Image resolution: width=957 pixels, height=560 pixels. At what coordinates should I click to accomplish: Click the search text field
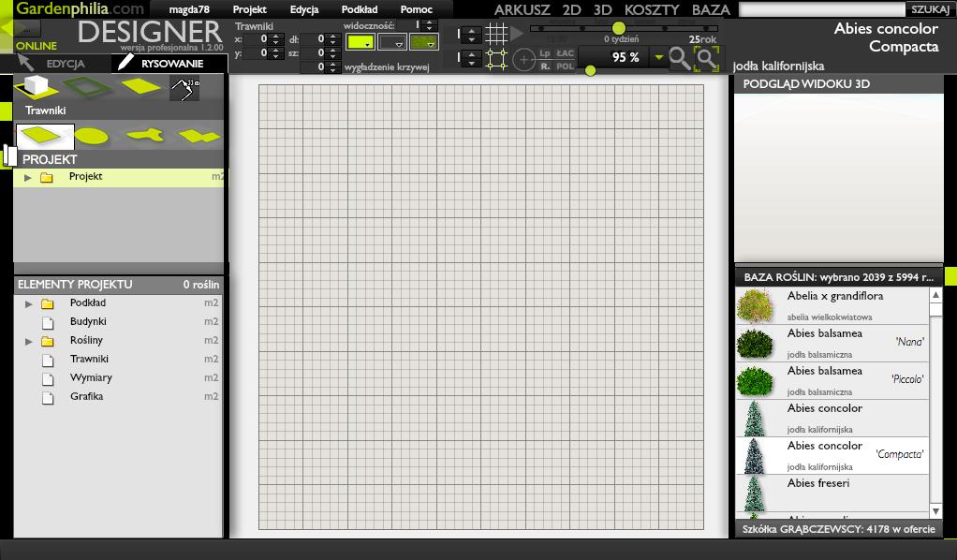822,9
